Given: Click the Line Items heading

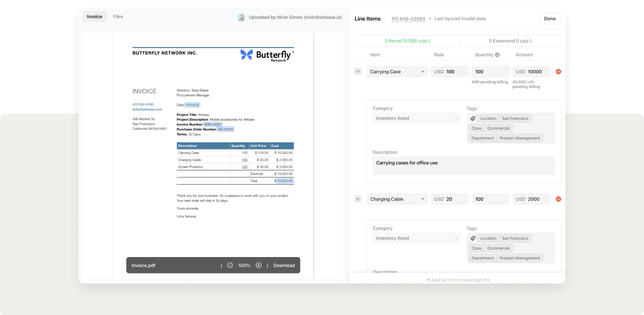Looking at the screenshot, I should (x=368, y=19).
